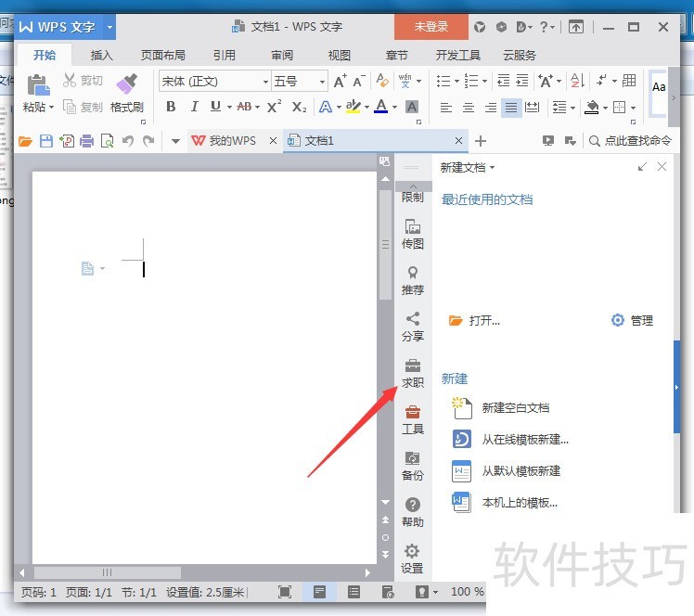The width and height of the screenshot is (694, 616).
Task: Open the 插入 Insert tab
Action: tap(101, 56)
